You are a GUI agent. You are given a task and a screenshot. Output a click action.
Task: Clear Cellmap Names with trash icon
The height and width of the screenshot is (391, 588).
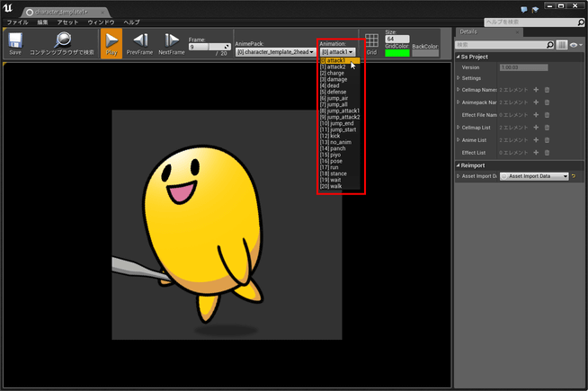tap(548, 90)
